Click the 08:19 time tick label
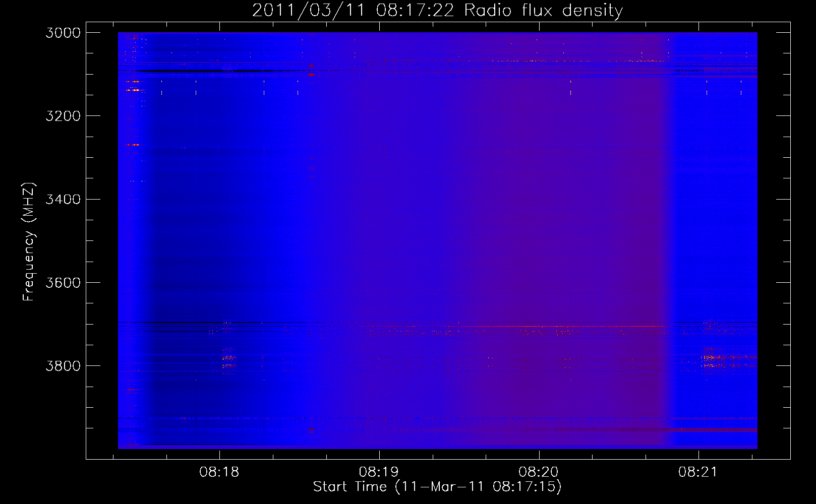Screen dimensions: 816x504 point(379,472)
